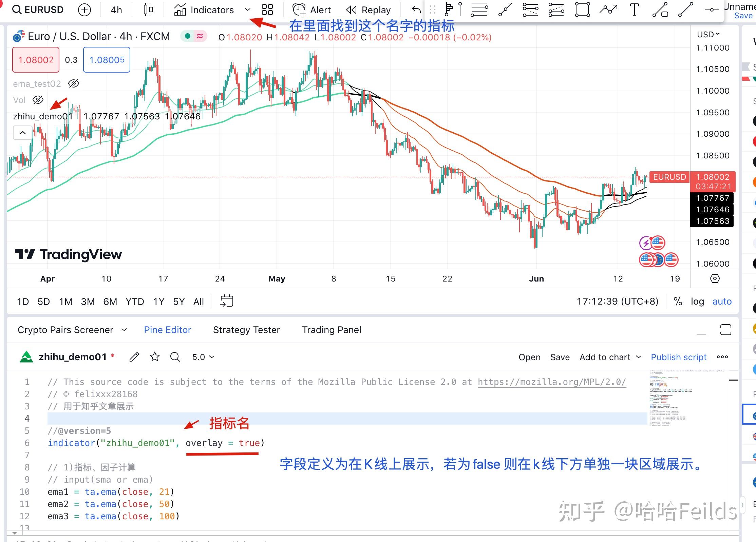The image size is (756, 542).
Task: Open the price scale settings gear
Action: point(715,278)
